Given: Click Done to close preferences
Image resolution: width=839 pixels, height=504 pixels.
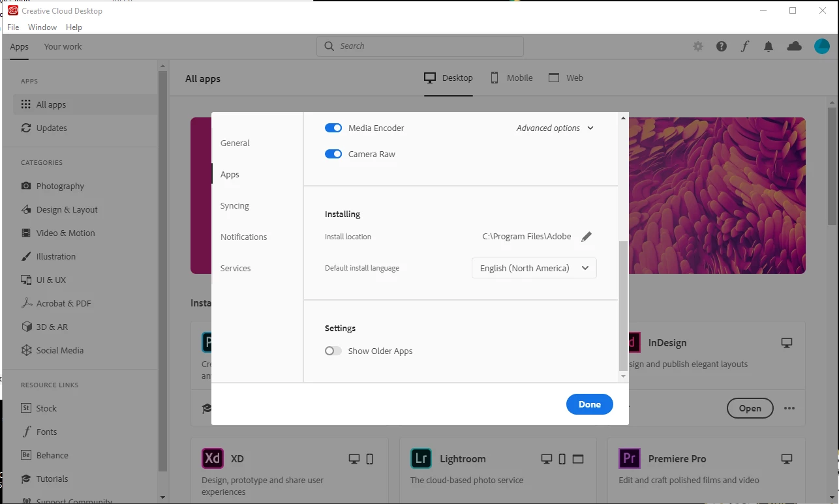Looking at the screenshot, I should [x=590, y=404].
